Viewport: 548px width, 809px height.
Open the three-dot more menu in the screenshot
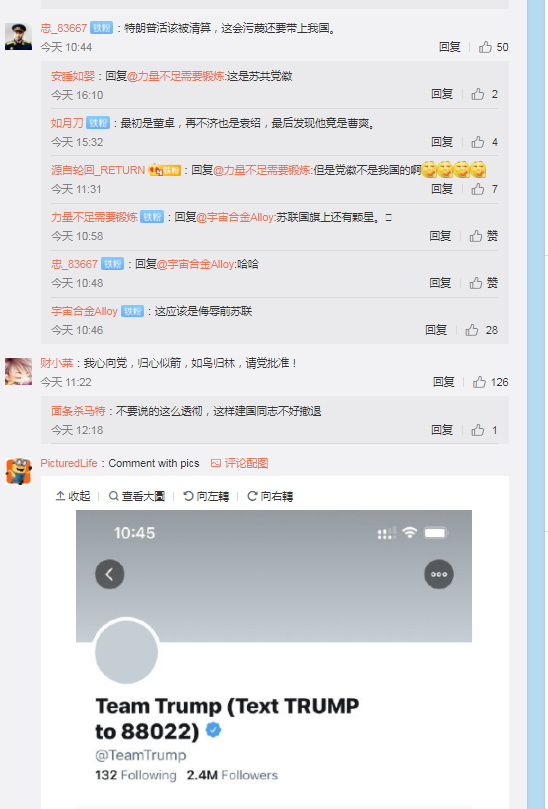439,574
